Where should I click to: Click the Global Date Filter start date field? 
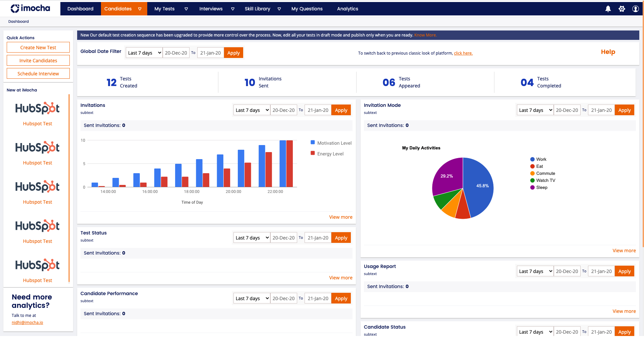click(176, 53)
